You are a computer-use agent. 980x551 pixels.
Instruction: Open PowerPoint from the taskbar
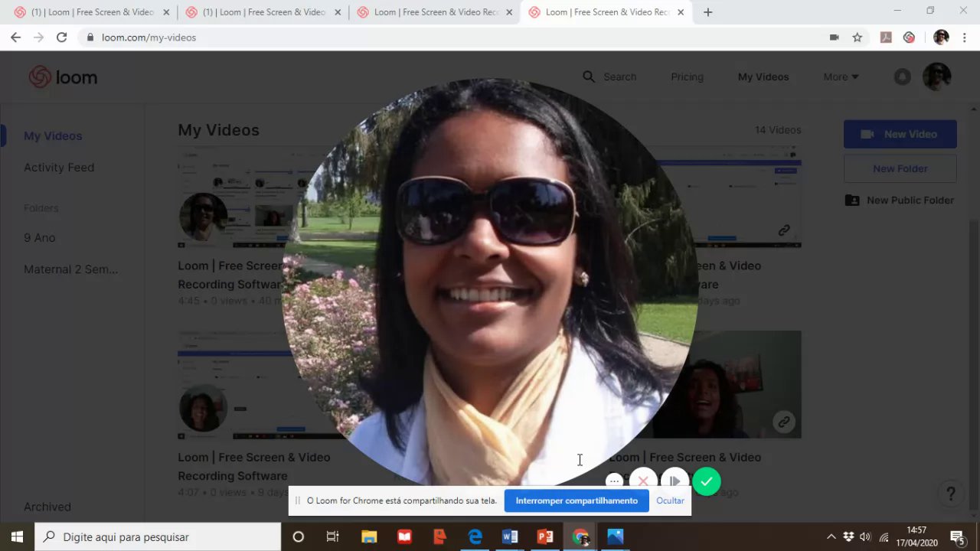(545, 536)
